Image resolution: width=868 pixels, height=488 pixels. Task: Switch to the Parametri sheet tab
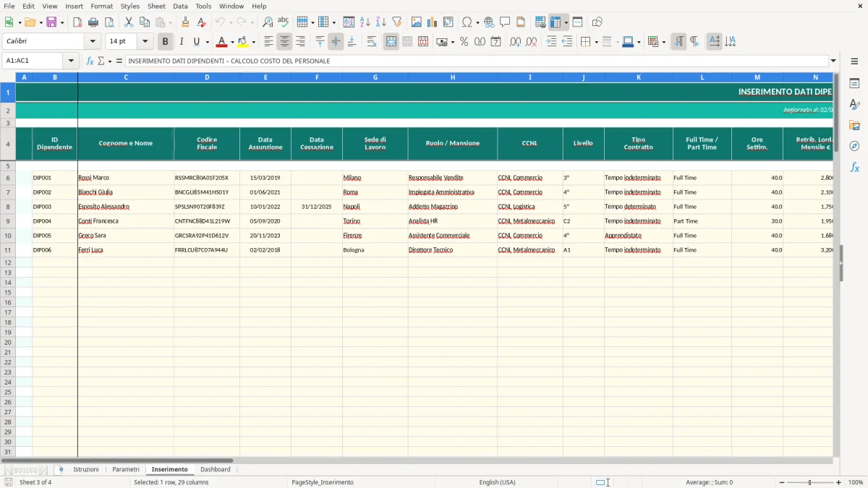point(126,469)
